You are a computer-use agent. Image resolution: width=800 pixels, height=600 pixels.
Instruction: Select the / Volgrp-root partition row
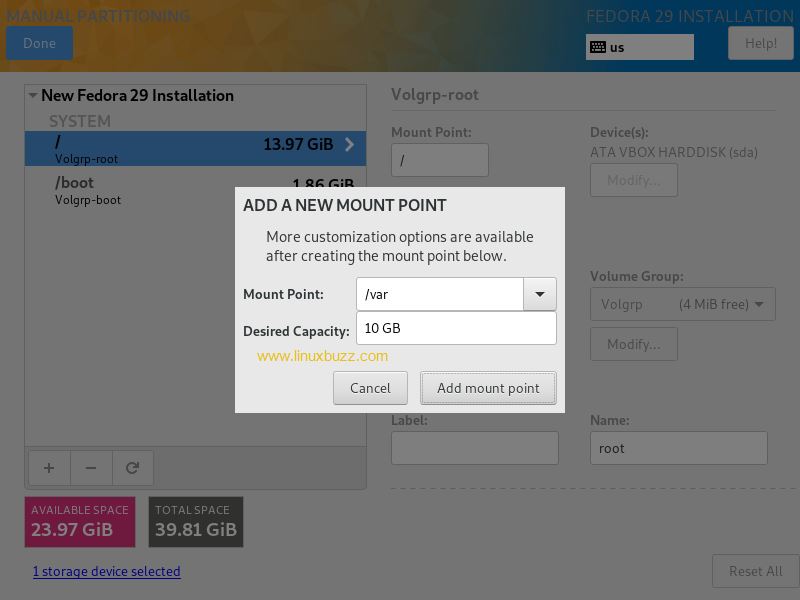(x=195, y=148)
